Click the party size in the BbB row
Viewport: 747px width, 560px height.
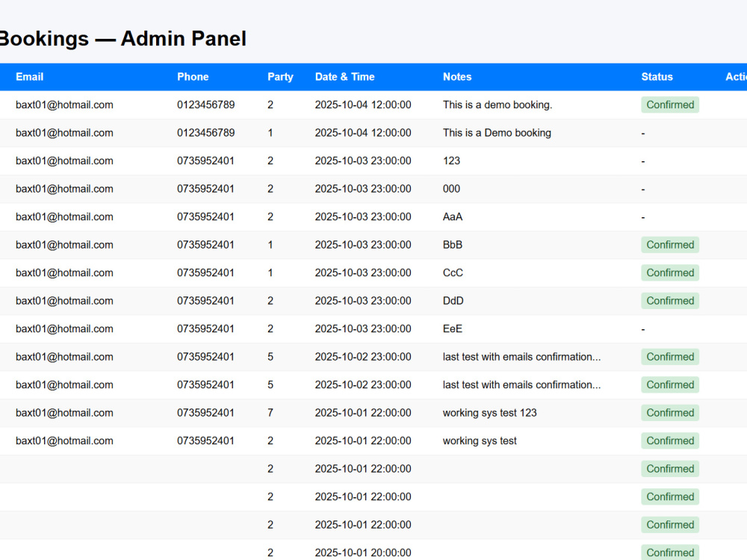(x=270, y=245)
